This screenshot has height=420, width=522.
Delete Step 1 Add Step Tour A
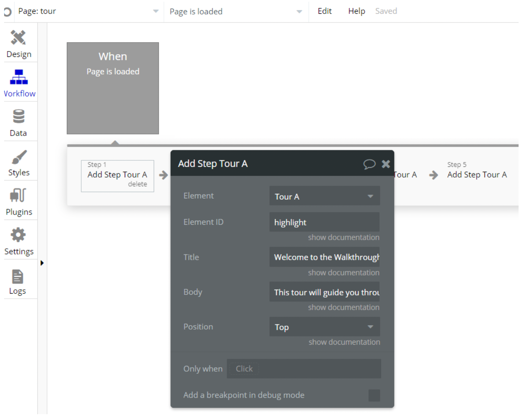(138, 184)
